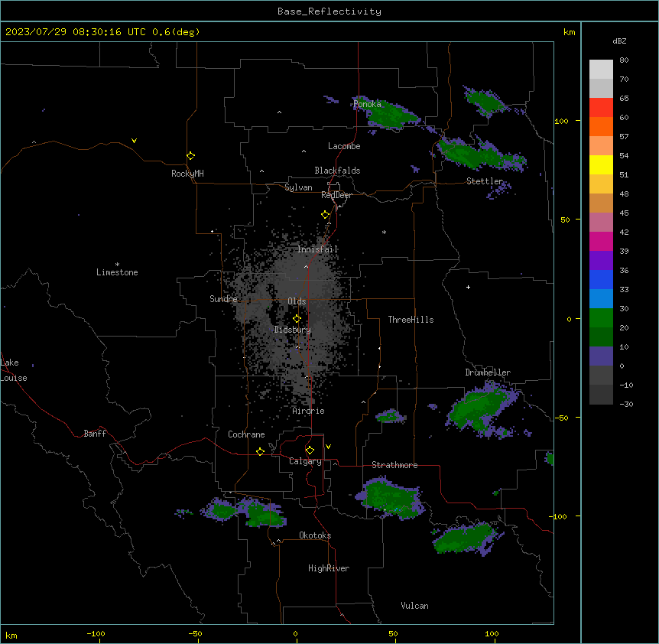Click the yellow swatch between 54 and 51 dBZ
This screenshot has width=659, height=644.
601,164
